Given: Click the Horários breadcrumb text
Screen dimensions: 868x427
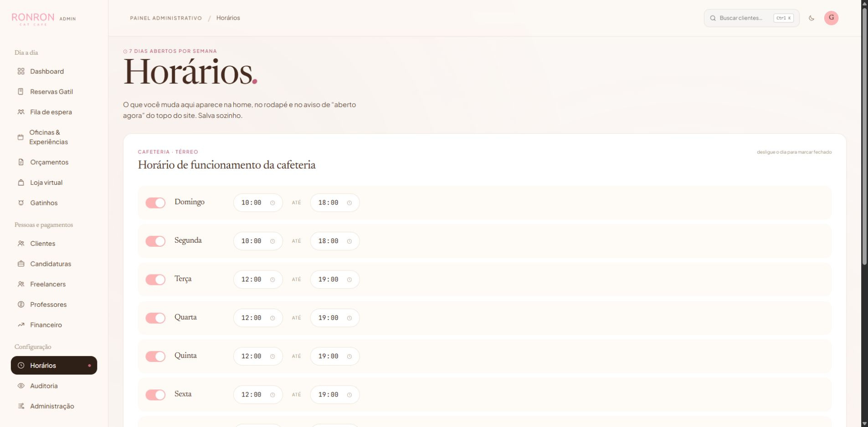Looking at the screenshot, I should (x=228, y=18).
